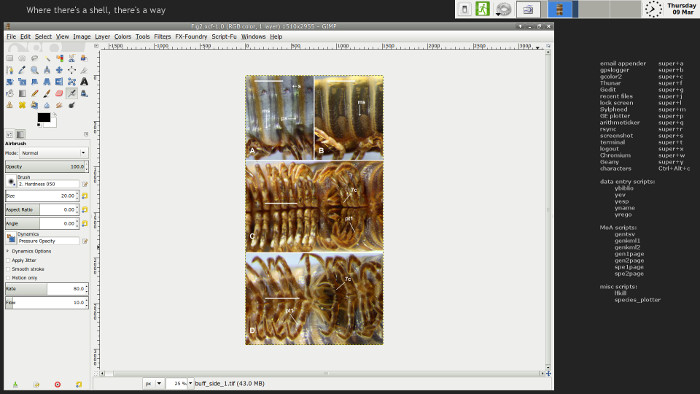The height and width of the screenshot is (394, 700).
Task: Click the black foreground color swatch
Action: pos(44,117)
